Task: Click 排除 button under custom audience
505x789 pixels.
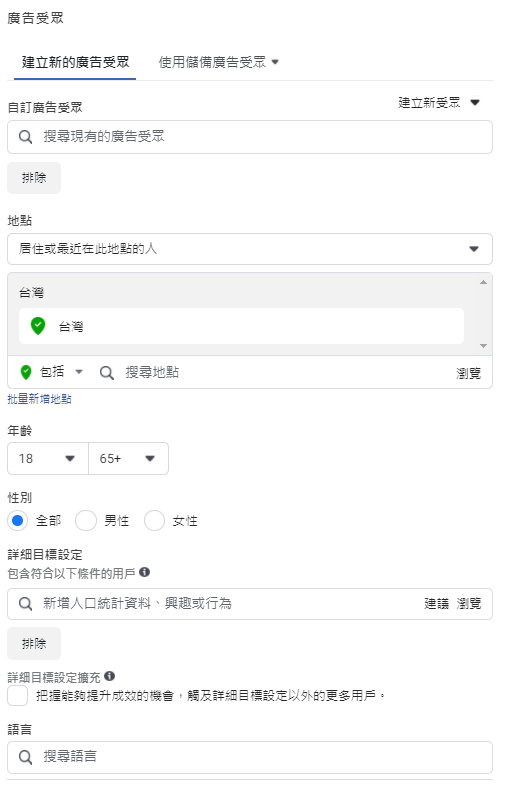Action: [34, 178]
